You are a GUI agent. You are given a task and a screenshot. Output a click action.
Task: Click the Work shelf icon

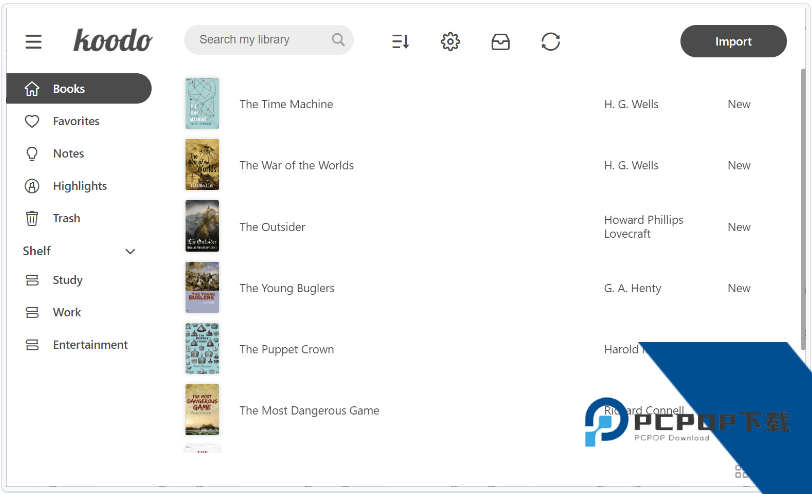tap(32, 312)
